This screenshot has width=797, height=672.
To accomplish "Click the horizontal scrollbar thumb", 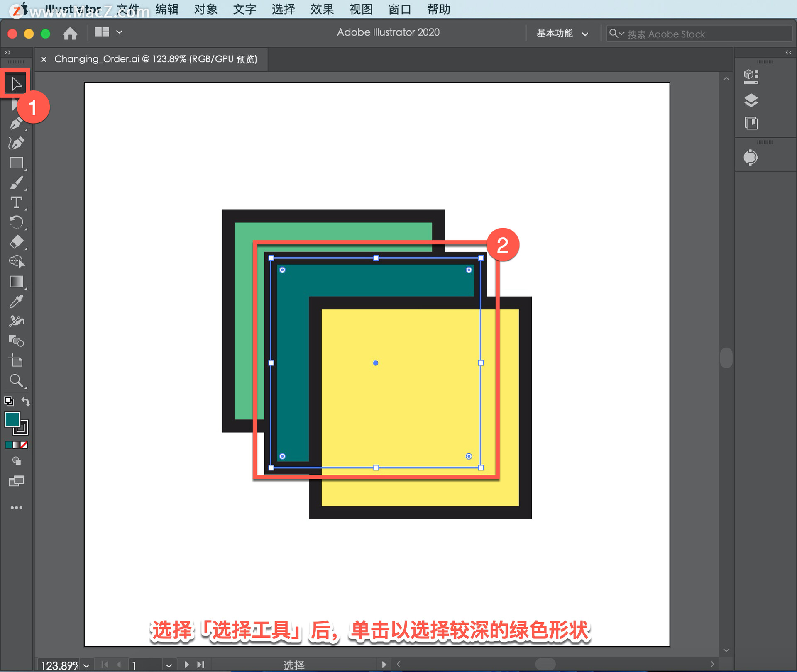I will point(545,664).
